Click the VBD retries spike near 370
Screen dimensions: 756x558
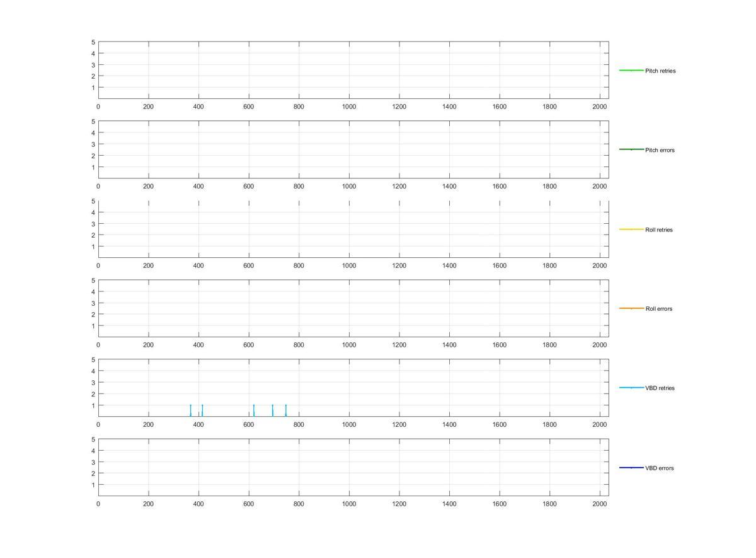190,410
